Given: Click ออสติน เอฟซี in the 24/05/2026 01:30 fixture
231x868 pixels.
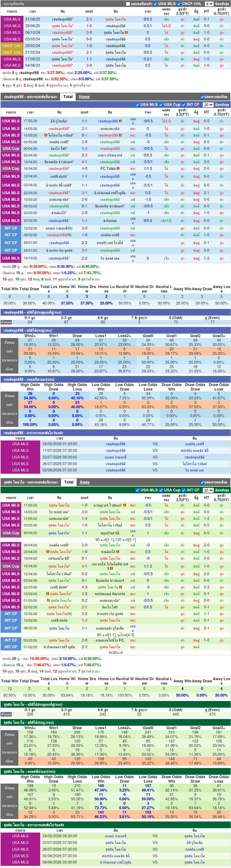Looking at the screenshot, I should (x=195, y=444).
